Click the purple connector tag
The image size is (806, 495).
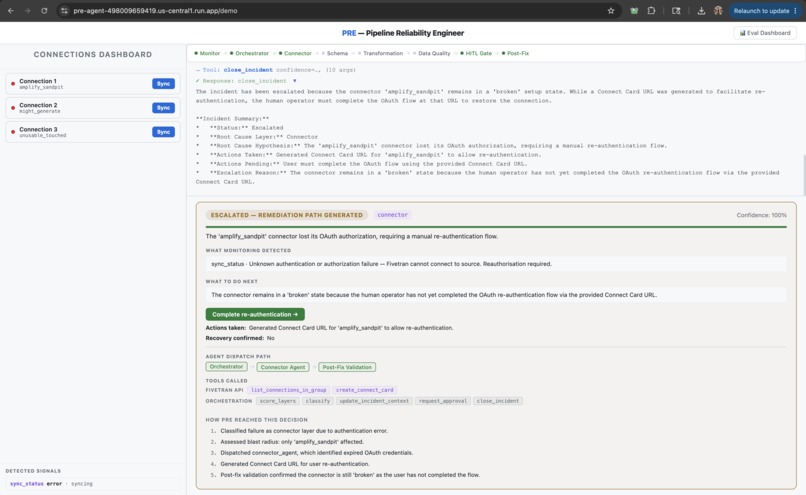coord(392,215)
